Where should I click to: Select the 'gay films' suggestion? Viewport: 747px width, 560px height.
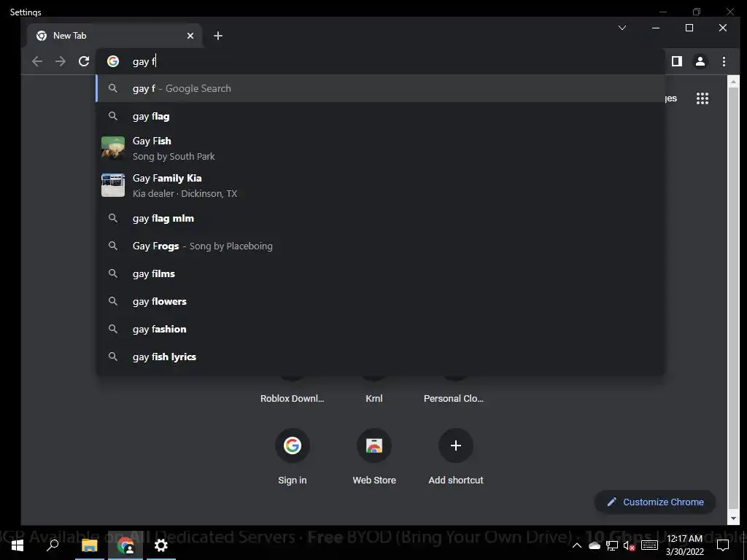click(380, 274)
